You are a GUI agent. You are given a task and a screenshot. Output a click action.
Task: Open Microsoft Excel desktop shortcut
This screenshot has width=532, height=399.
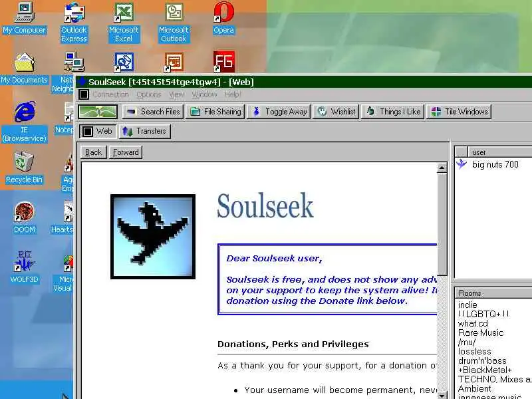(x=124, y=23)
